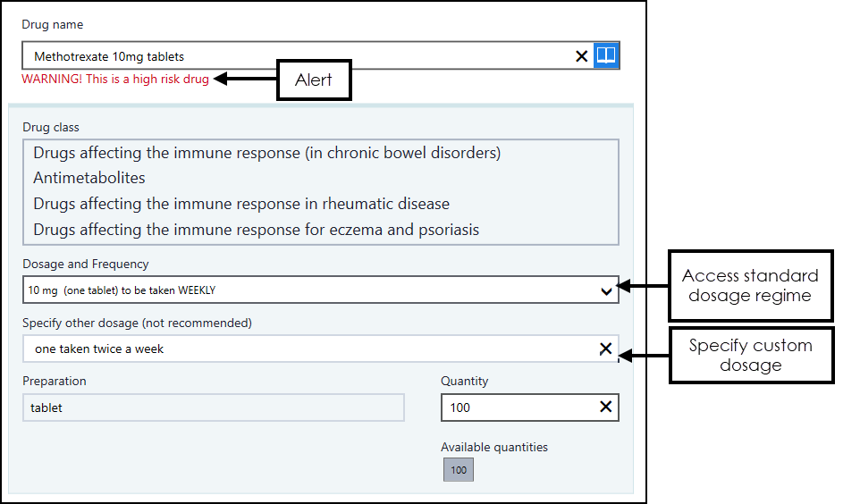Click the Specify custom dosage callout
This screenshot has width=860, height=504.
750,355
